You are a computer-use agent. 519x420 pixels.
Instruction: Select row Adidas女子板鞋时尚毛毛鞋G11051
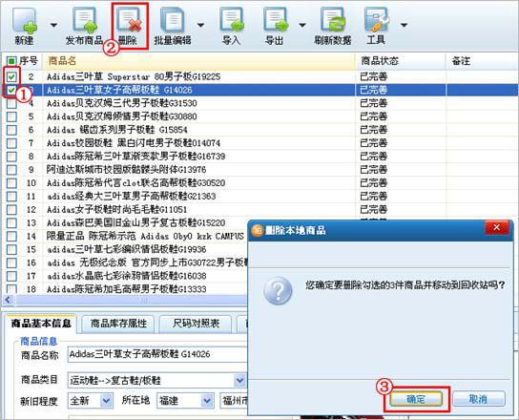[259, 209]
